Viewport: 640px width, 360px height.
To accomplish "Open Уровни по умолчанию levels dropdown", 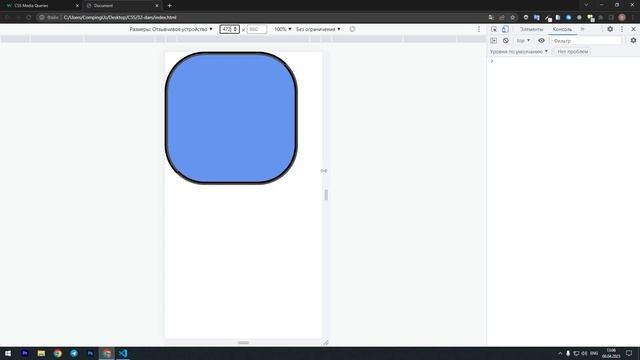I will pos(519,52).
